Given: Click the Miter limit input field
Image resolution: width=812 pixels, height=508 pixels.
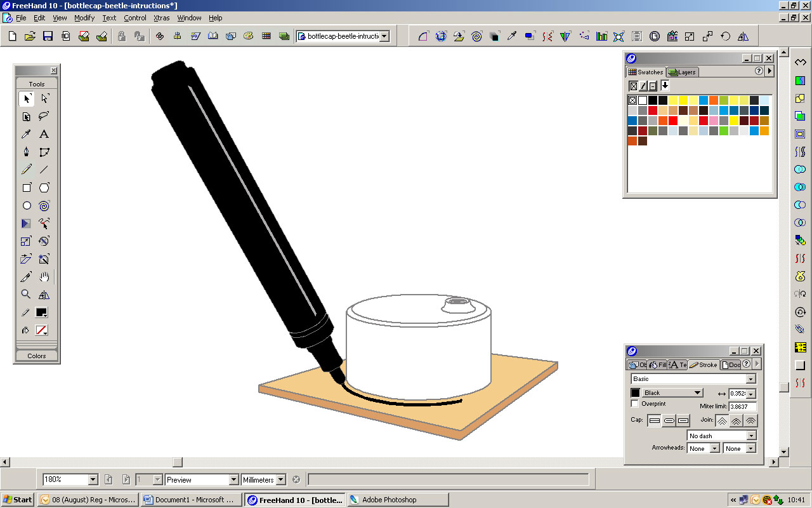Looking at the screenshot, I should point(743,406).
